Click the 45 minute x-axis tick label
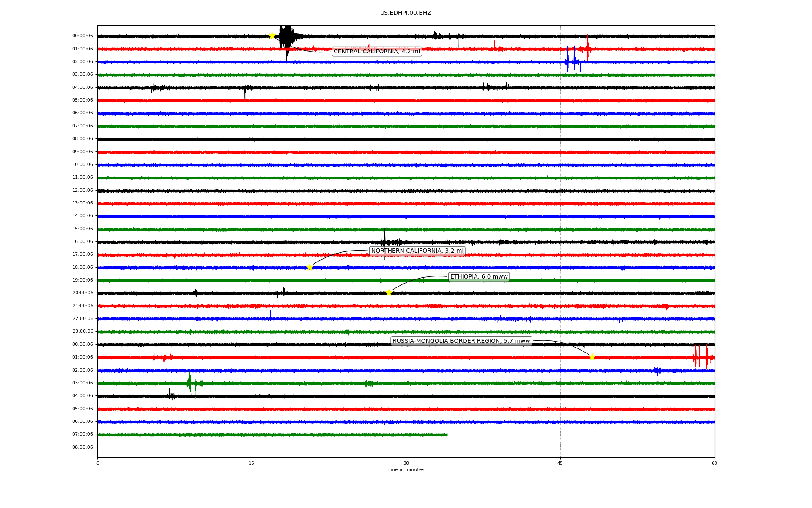The height and width of the screenshot is (508, 812). tap(560, 463)
